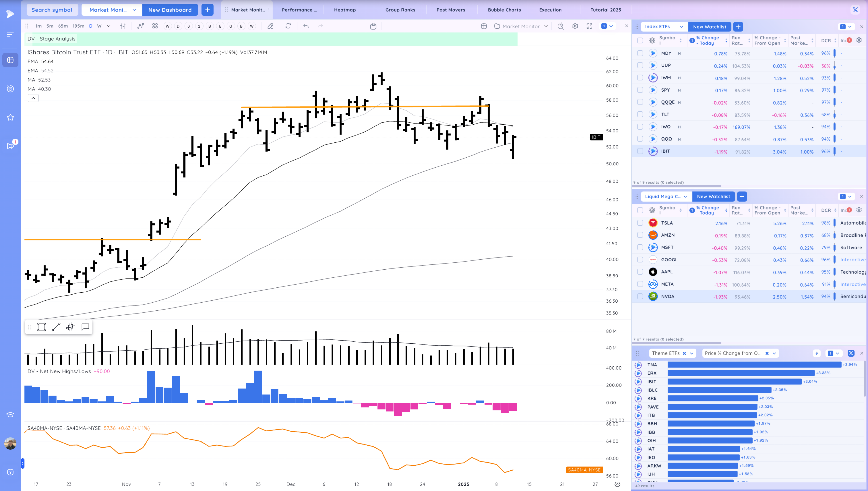Select the comment annotation tool
The image size is (868, 491).
pos(85,327)
